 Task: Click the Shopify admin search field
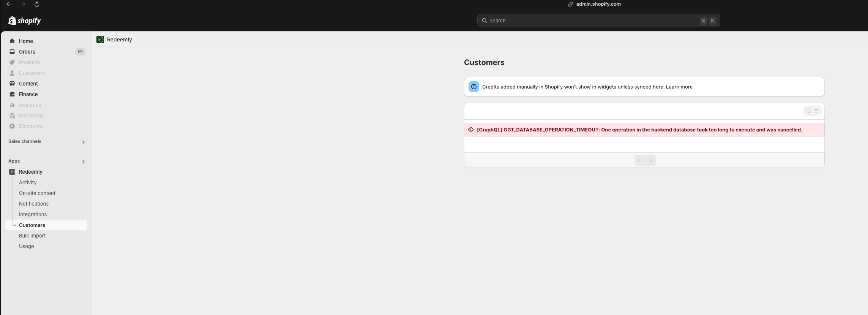(x=592, y=21)
